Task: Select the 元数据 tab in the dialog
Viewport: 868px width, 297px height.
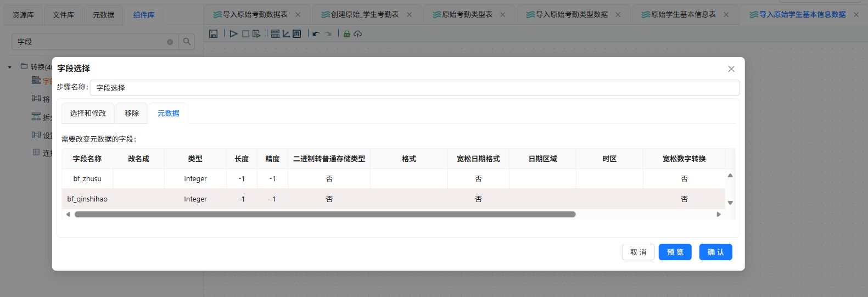Action: coord(169,113)
